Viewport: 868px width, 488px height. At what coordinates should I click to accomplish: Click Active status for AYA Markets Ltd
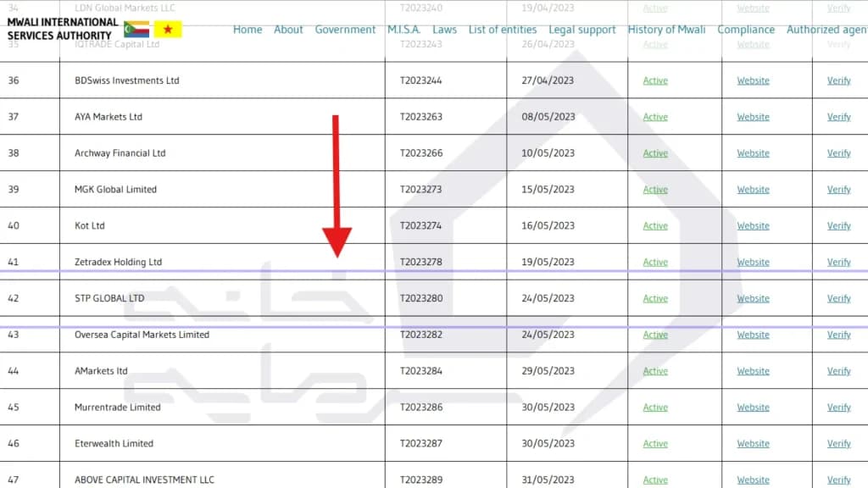[x=655, y=117]
